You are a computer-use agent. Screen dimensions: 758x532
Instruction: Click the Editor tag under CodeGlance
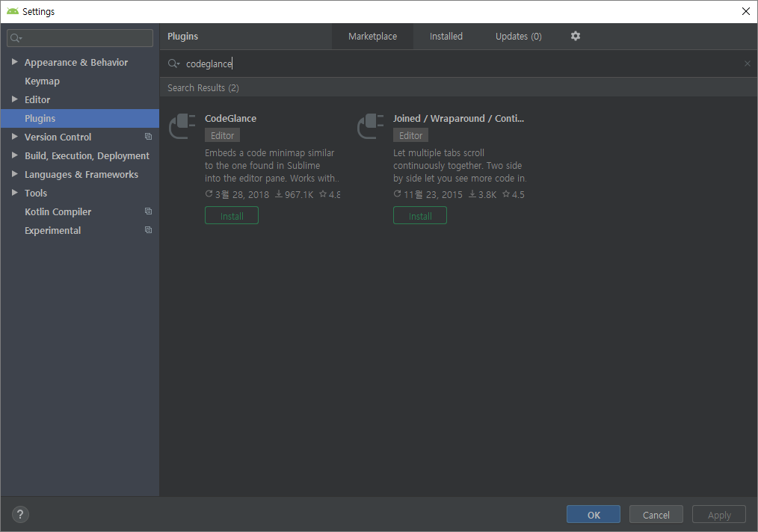[222, 136]
